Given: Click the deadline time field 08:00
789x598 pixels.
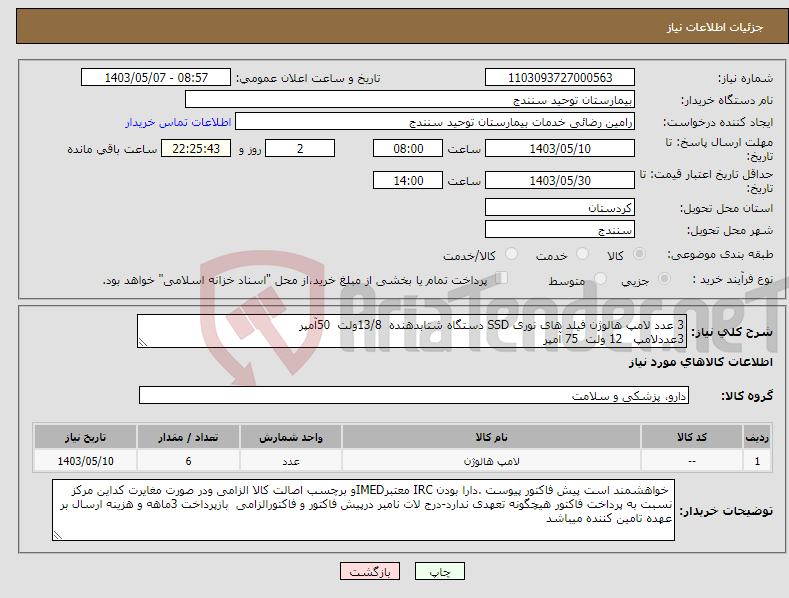Looking at the screenshot, I should [408, 148].
